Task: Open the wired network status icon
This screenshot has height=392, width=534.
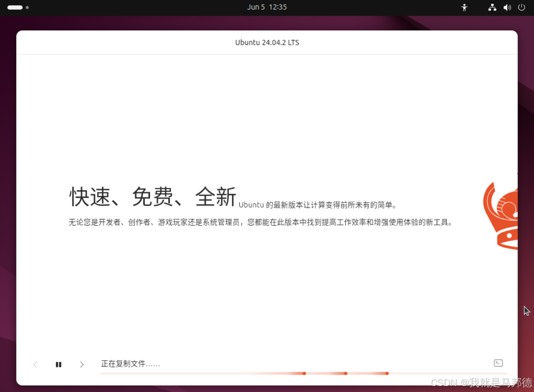Action: [x=492, y=7]
